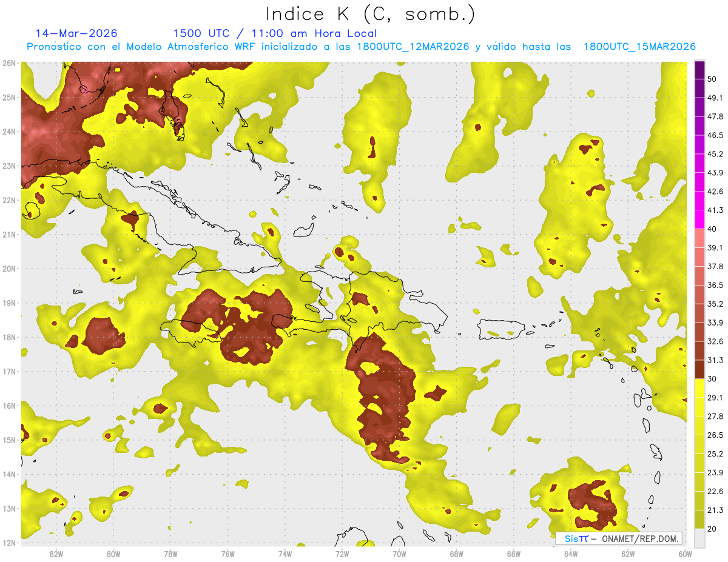Pick the pink colorbar segment between 39.1 and 40

click(x=699, y=238)
